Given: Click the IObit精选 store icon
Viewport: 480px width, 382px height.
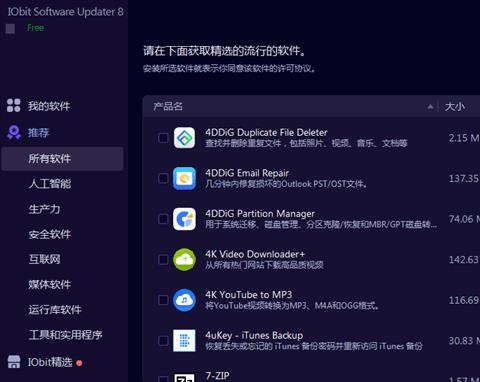Looking at the screenshot, I should click(x=14, y=362).
